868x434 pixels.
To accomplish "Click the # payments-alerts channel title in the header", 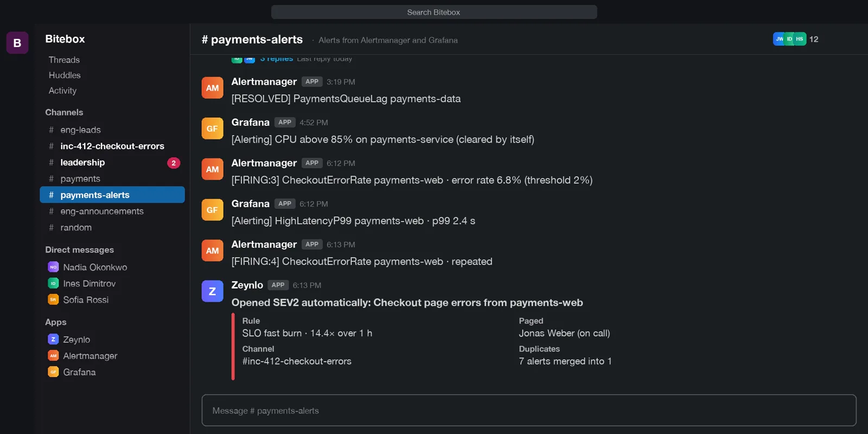I will coord(252,40).
